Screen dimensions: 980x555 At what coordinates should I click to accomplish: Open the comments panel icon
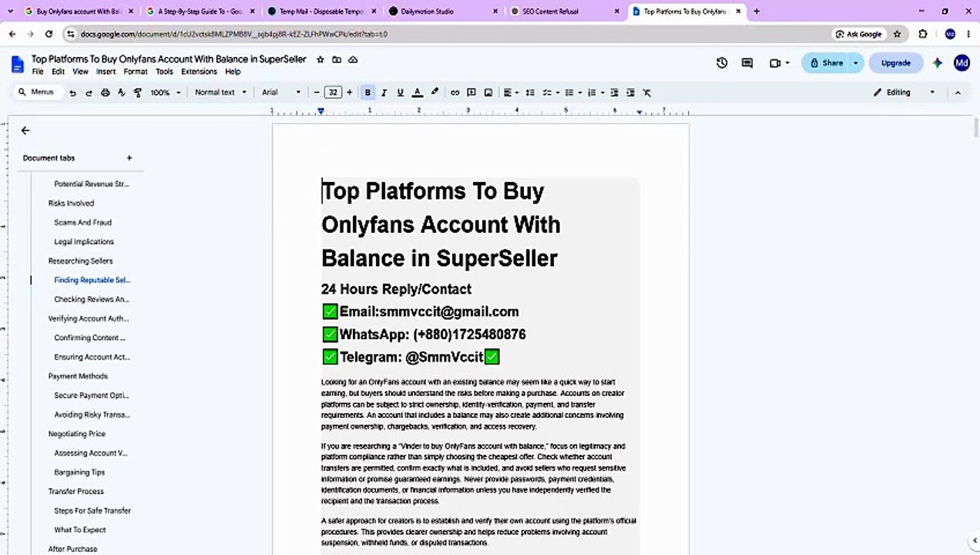coord(747,63)
